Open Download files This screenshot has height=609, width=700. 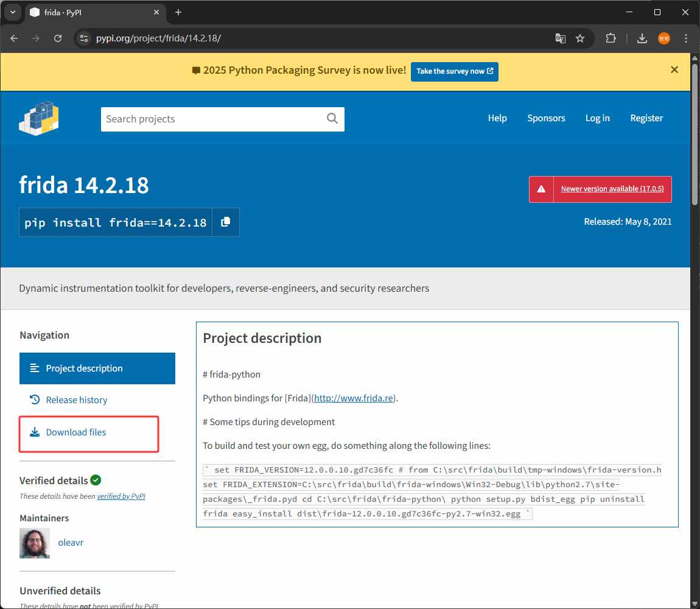point(76,432)
